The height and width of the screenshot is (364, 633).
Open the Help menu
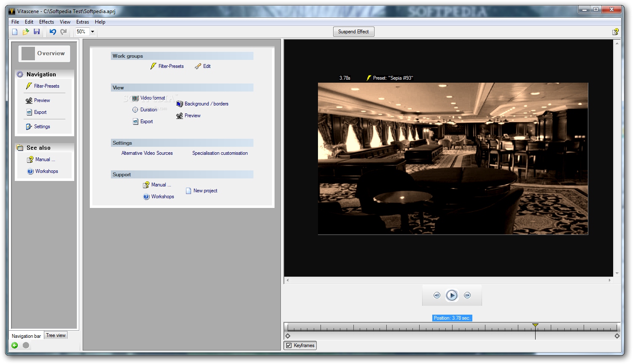100,22
